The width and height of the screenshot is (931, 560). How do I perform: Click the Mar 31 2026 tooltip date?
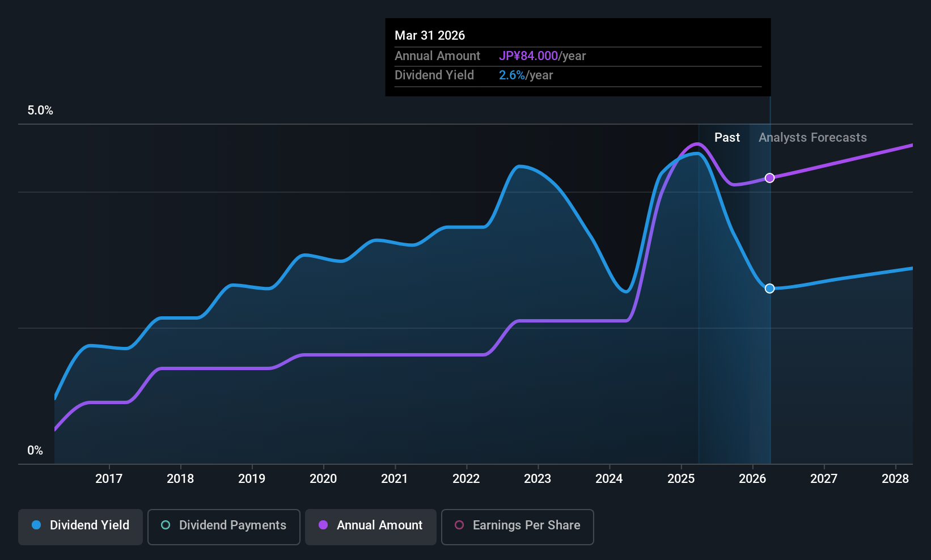(430, 36)
